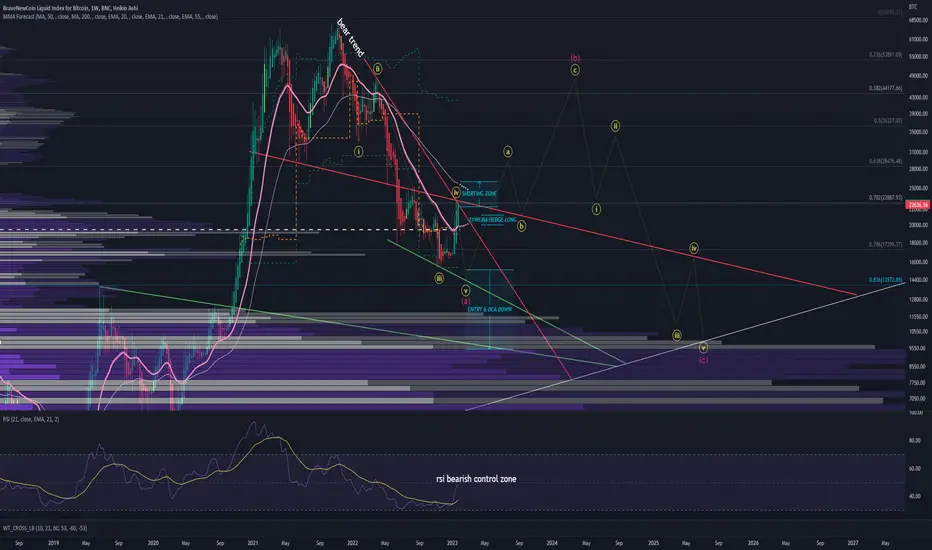Select the pink (a) wave label
The width and height of the screenshot is (932, 550).
(466, 301)
